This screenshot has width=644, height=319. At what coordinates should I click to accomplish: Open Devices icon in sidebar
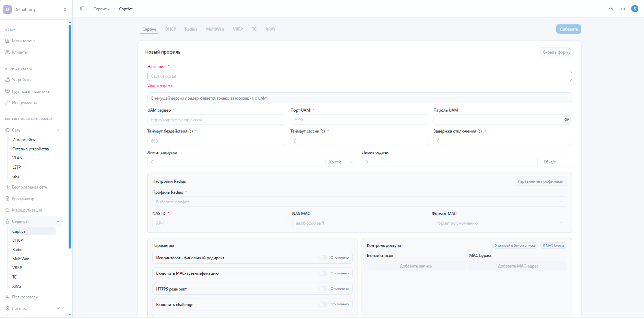click(7, 80)
